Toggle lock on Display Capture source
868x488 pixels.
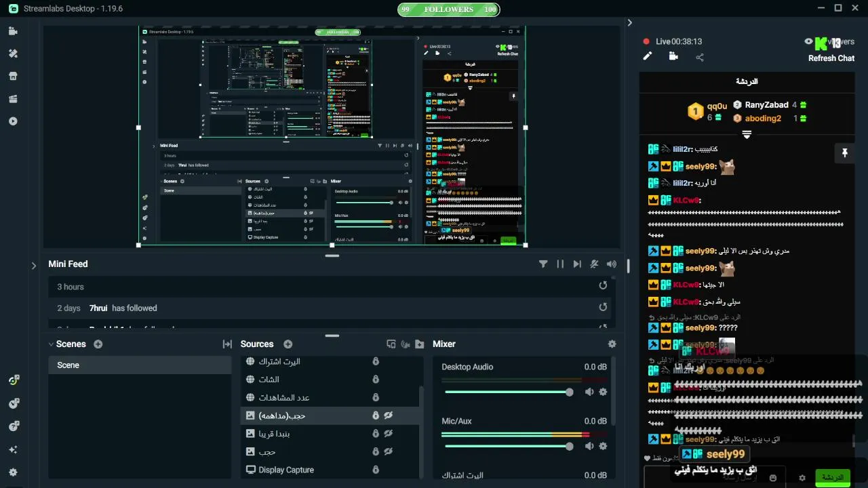[x=375, y=470]
